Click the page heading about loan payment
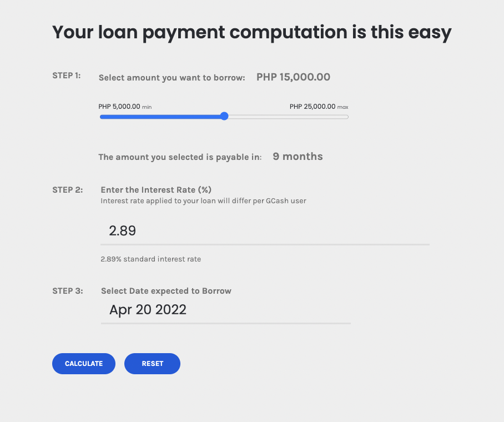This screenshot has width=504, height=422. 251,32
